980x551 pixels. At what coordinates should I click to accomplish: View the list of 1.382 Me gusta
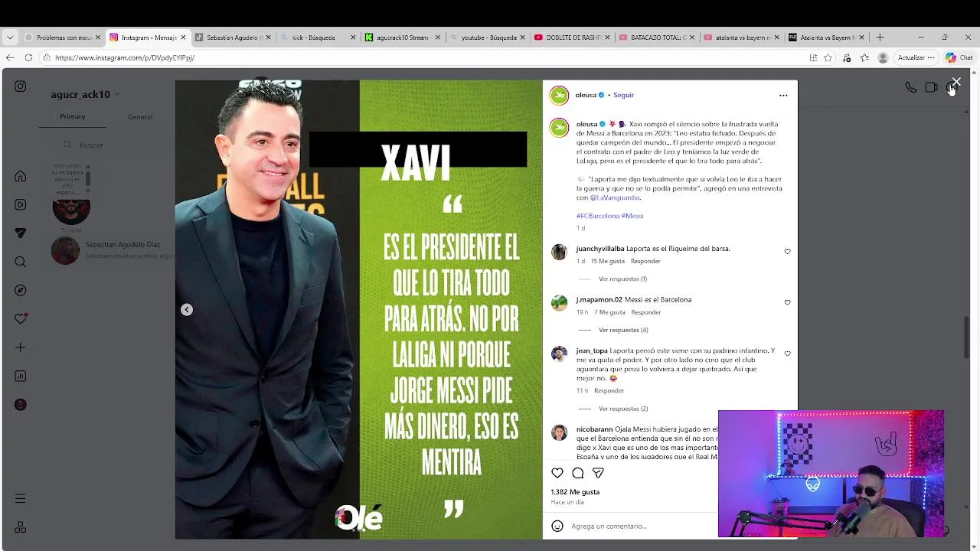575,492
